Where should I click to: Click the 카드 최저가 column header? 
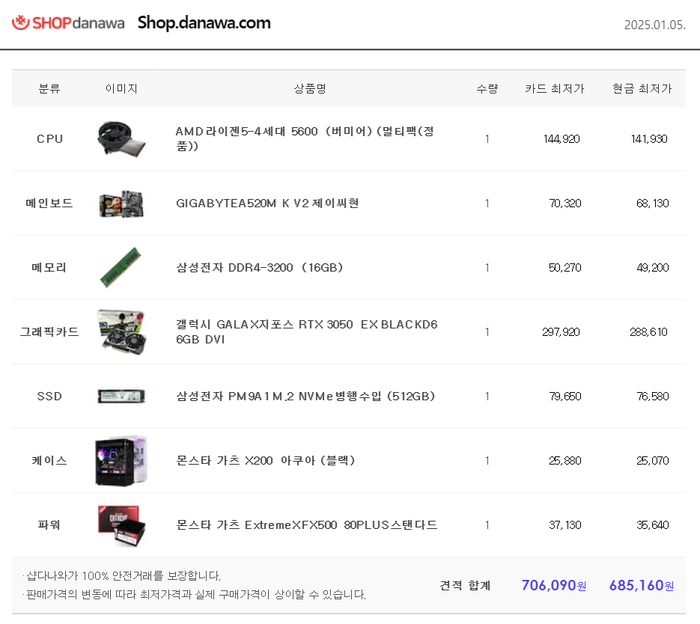(554, 88)
